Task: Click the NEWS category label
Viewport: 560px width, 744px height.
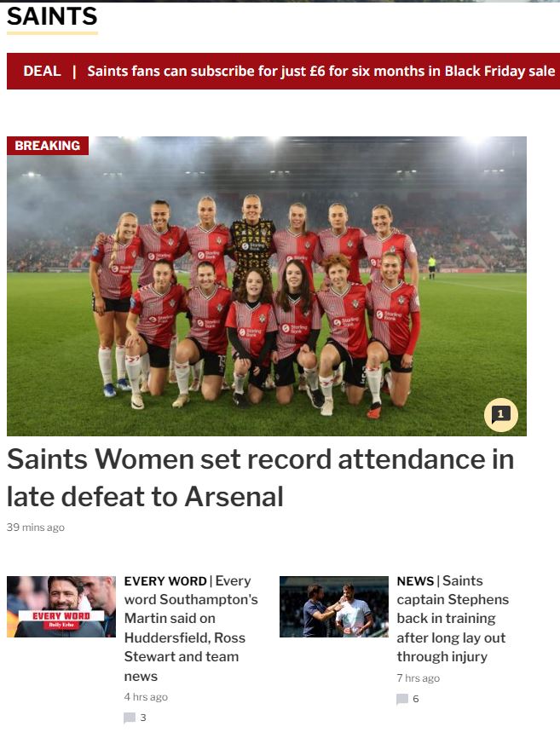Action: point(415,581)
